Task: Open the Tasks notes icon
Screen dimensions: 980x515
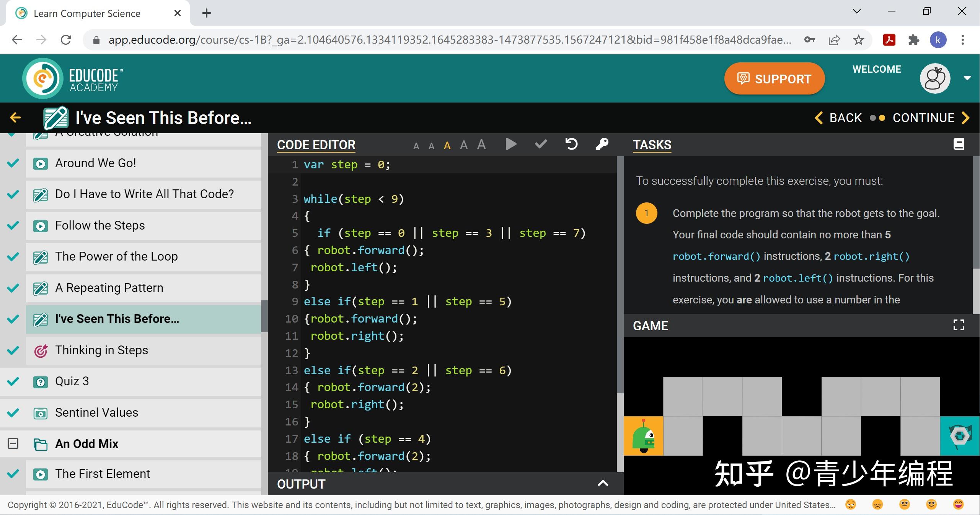Action: tap(959, 144)
